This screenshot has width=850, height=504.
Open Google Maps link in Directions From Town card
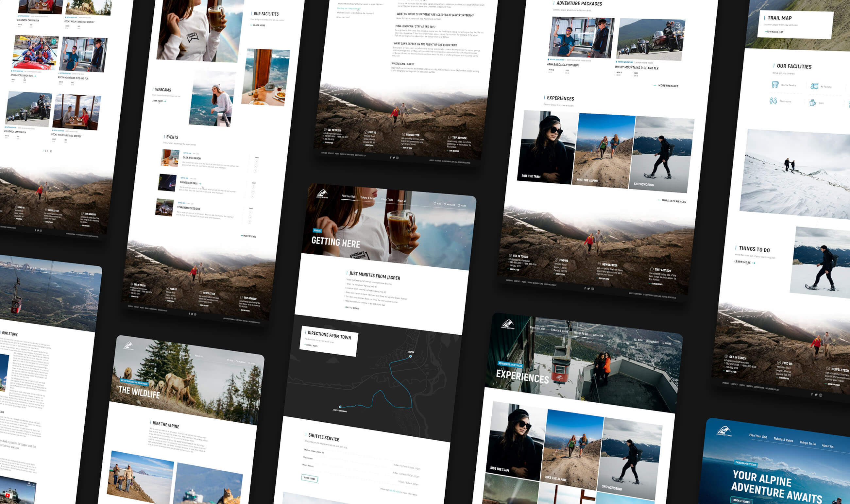(x=311, y=345)
